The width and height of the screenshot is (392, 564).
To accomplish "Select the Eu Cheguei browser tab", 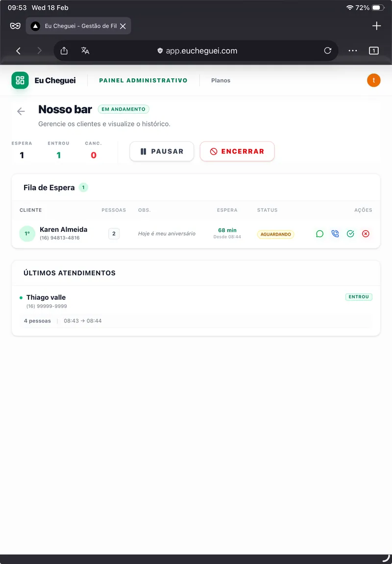I will [x=76, y=25].
